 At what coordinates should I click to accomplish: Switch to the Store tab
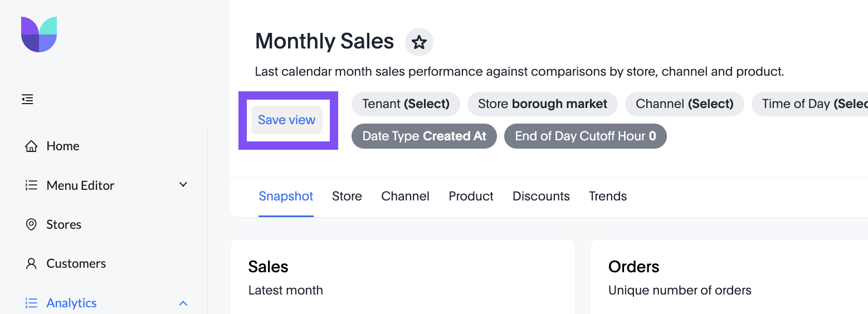click(x=347, y=197)
